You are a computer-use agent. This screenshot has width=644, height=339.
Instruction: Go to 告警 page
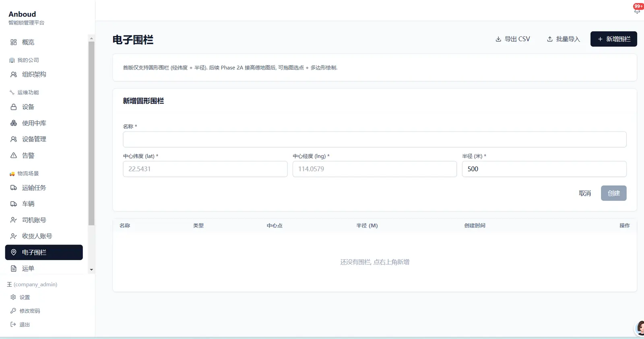click(x=44, y=156)
